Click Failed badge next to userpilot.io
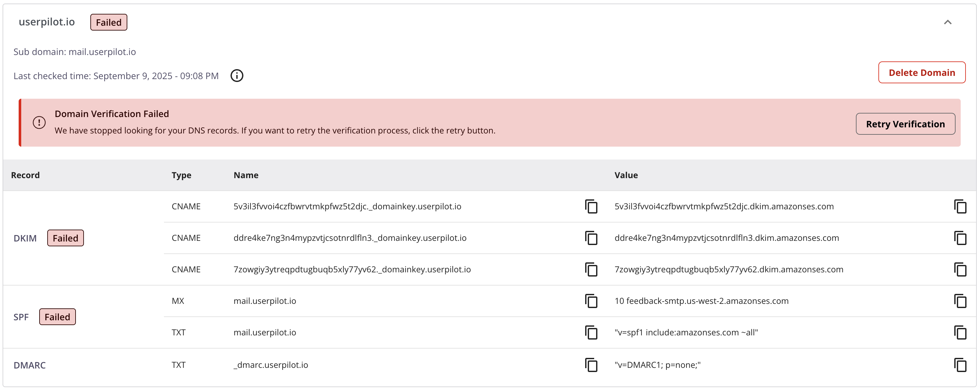Viewport: 980px width, 391px height. [108, 23]
